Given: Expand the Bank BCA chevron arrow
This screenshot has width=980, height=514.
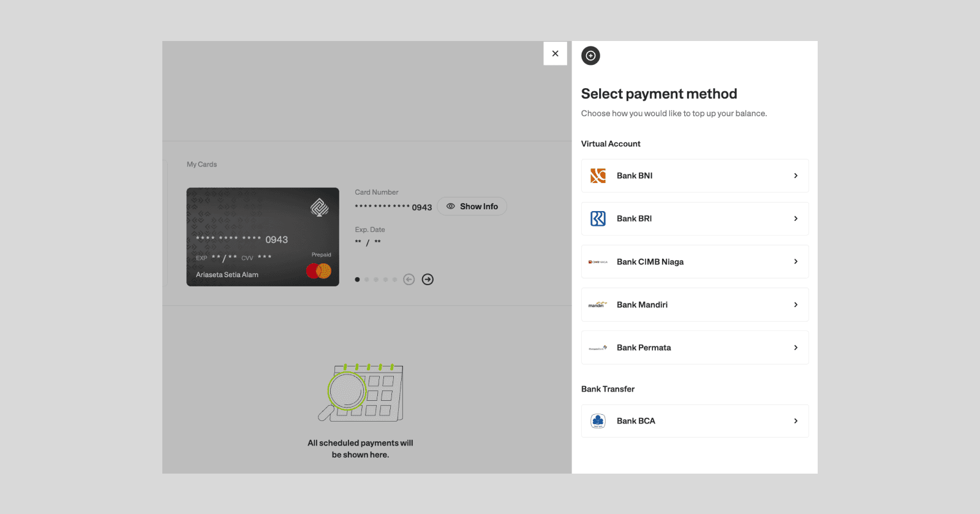Looking at the screenshot, I should [x=796, y=421].
